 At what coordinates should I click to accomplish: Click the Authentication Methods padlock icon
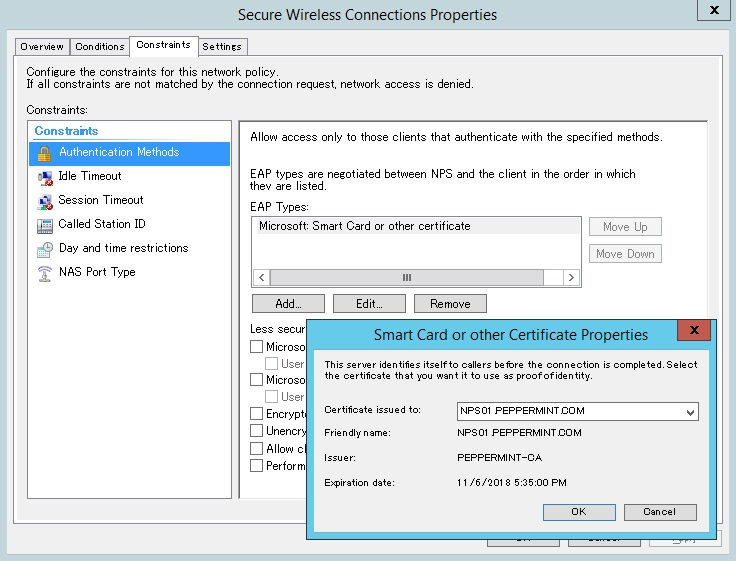(43, 153)
